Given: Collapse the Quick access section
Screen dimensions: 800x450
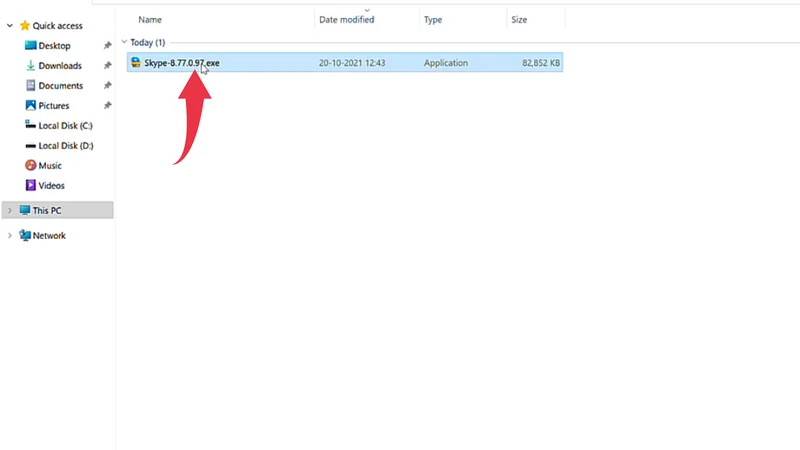Looking at the screenshot, I should tap(10, 26).
